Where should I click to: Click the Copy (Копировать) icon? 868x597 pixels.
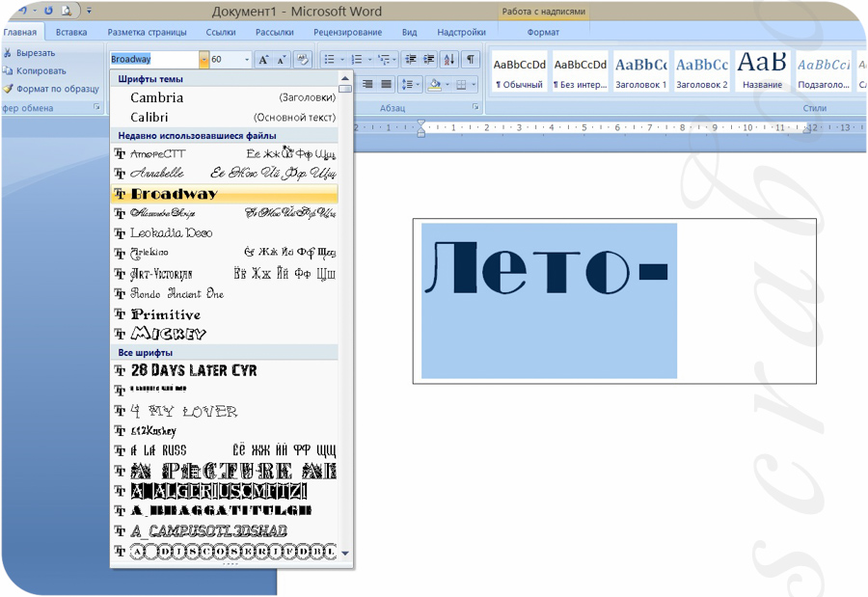coord(7,70)
